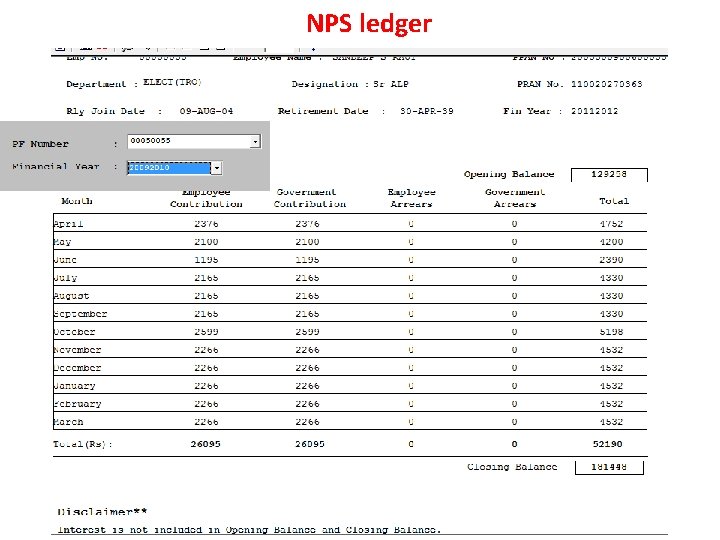Click the September row month cell
Screen dimensions: 720x540
point(80,314)
